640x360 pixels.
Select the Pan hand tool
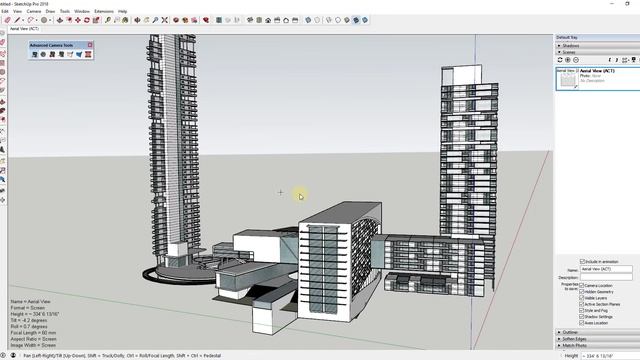(146, 20)
